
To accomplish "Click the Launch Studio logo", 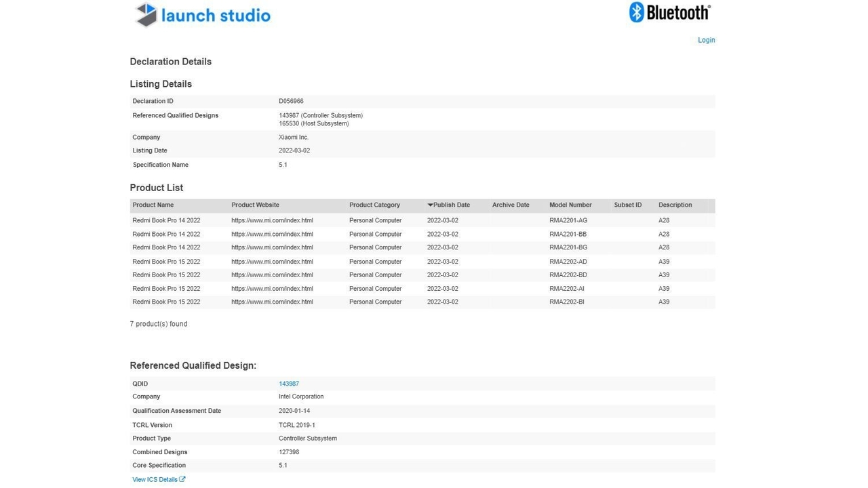I will click(203, 15).
